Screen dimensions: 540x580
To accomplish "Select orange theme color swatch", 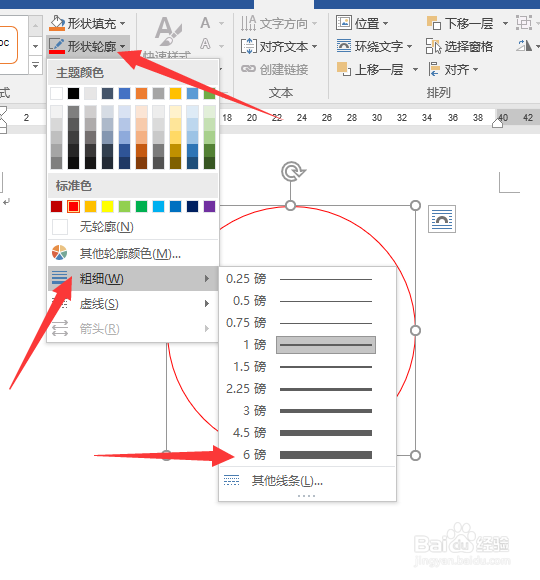I will coord(141,93).
